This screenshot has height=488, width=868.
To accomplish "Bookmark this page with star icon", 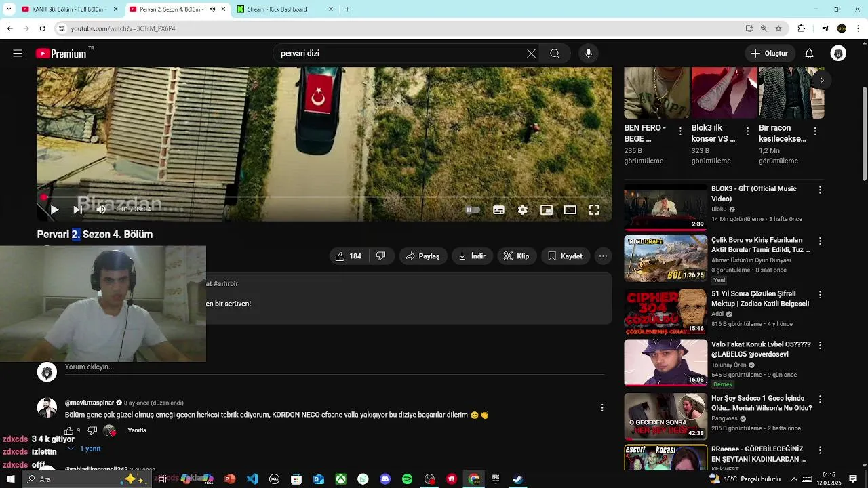I will click(x=778, y=28).
